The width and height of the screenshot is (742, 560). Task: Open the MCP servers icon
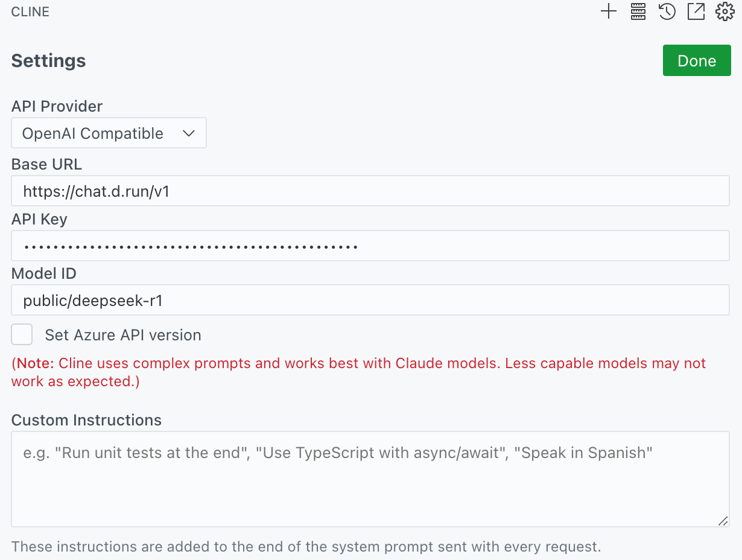(x=638, y=11)
